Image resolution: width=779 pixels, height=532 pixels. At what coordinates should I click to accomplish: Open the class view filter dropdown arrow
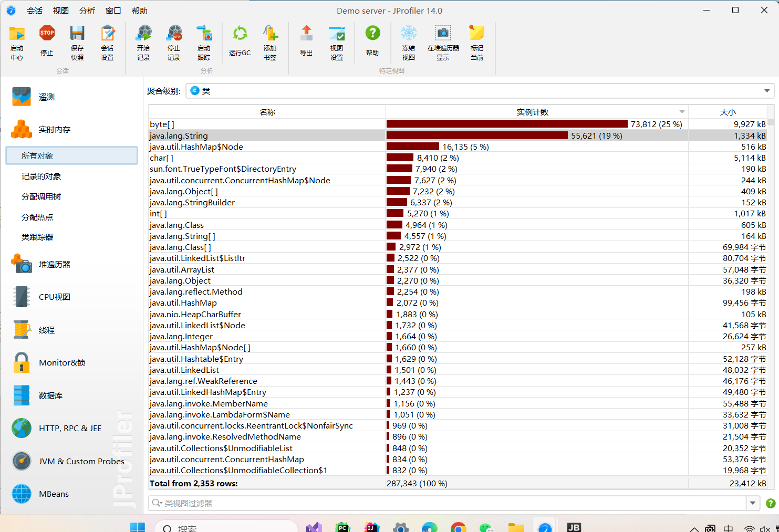coord(753,503)
